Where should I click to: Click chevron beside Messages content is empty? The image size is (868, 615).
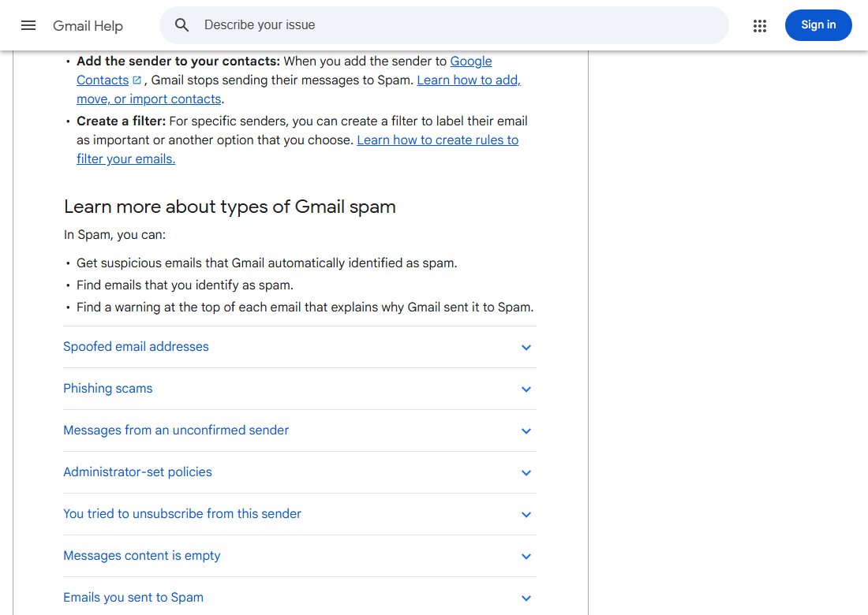click(x=526, y=557)
